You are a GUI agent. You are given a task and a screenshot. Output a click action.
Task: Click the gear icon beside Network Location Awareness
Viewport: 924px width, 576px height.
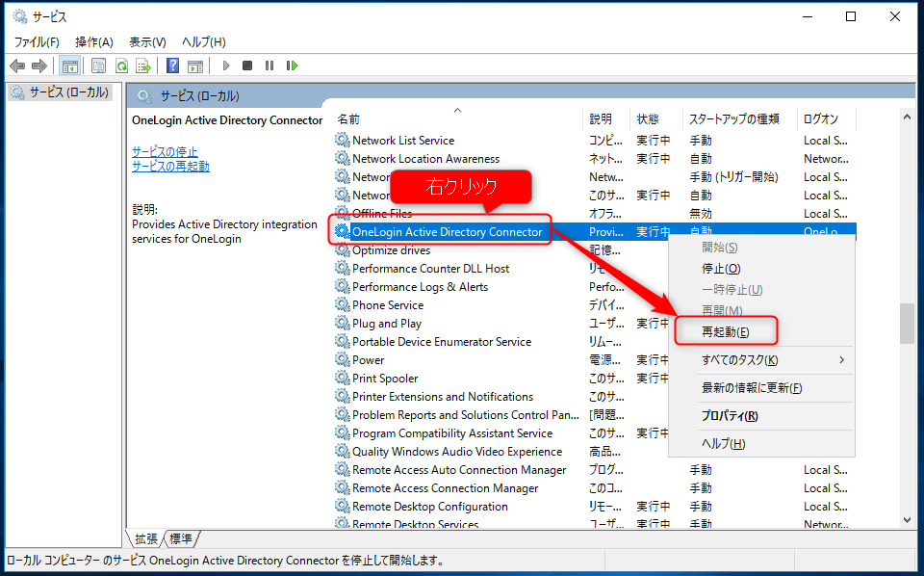coord(343,158)
